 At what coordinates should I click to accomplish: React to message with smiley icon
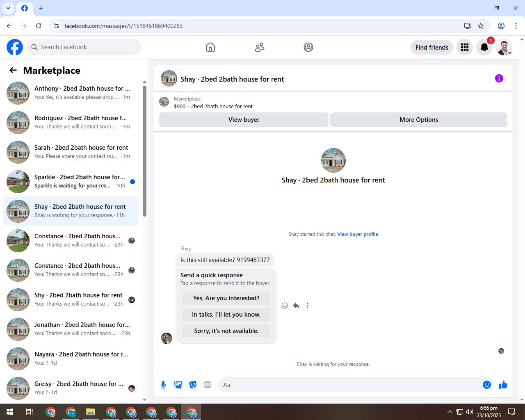pos(285,306)
